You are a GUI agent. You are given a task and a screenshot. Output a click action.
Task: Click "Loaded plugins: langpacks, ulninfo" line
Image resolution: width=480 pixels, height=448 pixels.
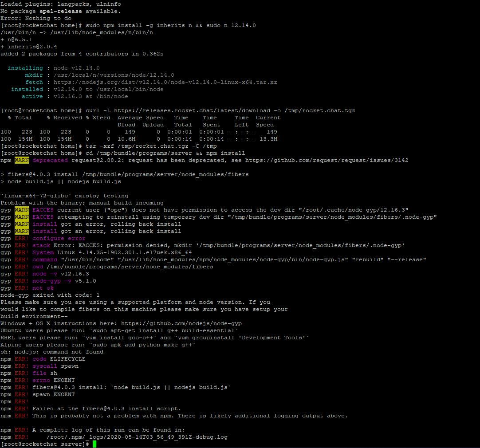click(x=61, y=4)
